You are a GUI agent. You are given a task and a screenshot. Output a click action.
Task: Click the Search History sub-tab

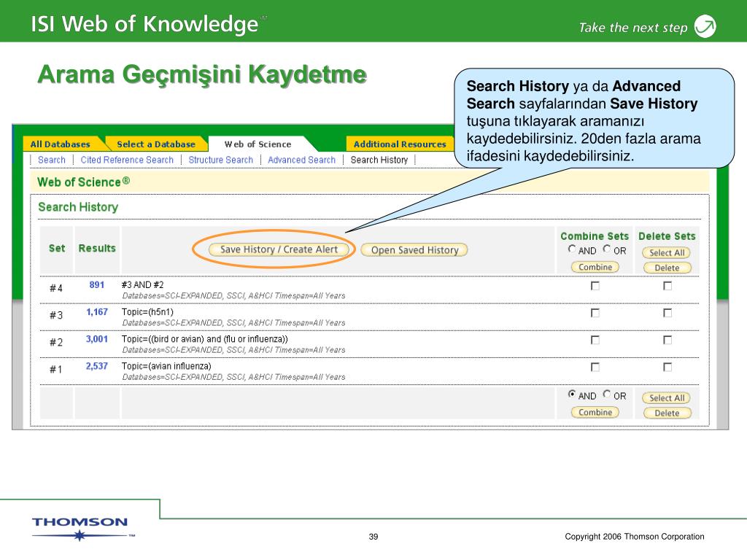(379, 160)
